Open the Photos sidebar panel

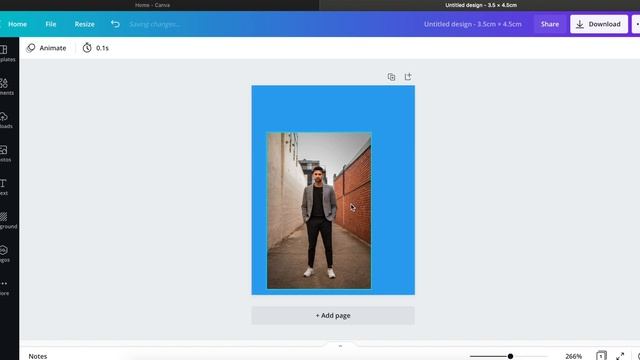point(6,154)
